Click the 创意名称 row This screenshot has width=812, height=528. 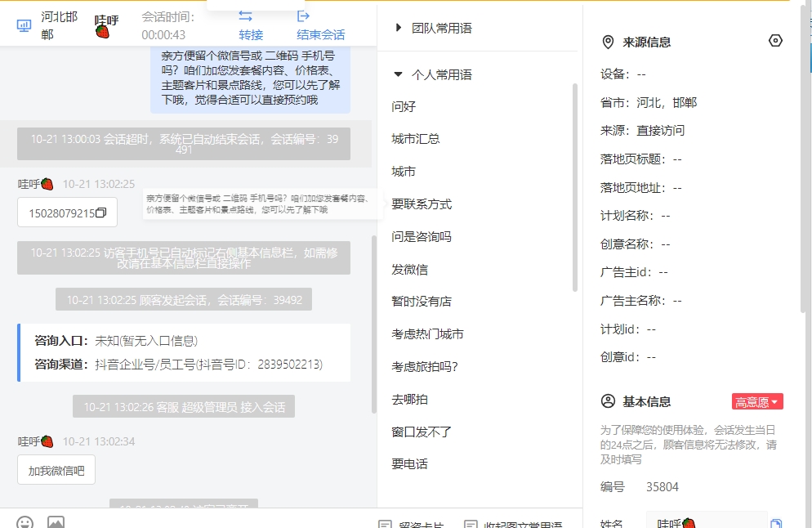[636, 244]
